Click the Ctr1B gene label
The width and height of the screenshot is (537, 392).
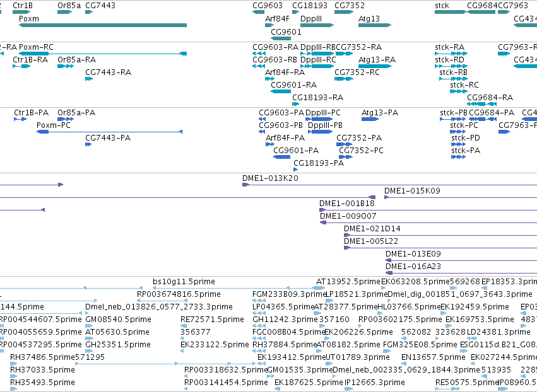[x=23, y=6]
